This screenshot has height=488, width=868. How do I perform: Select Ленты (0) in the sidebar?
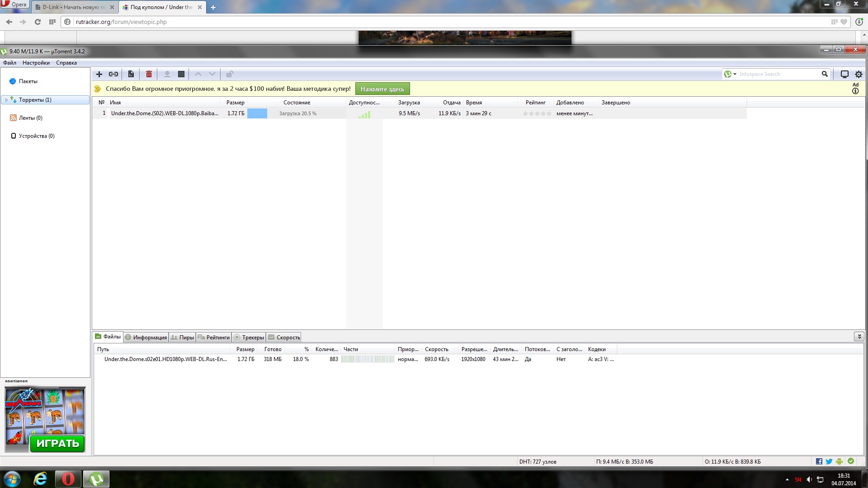30,118
